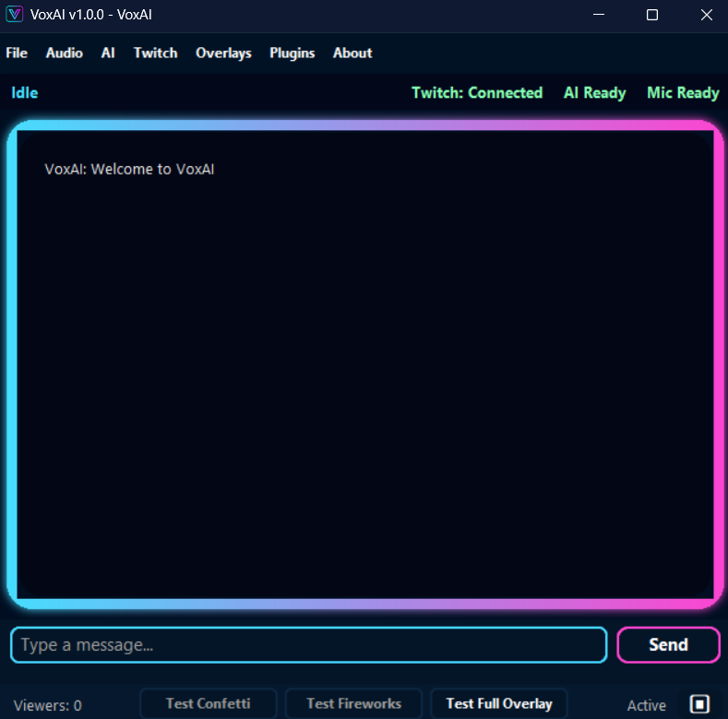Select the 'VoxAI: Welcome to VoxAI' chat message

click(129, 169)
